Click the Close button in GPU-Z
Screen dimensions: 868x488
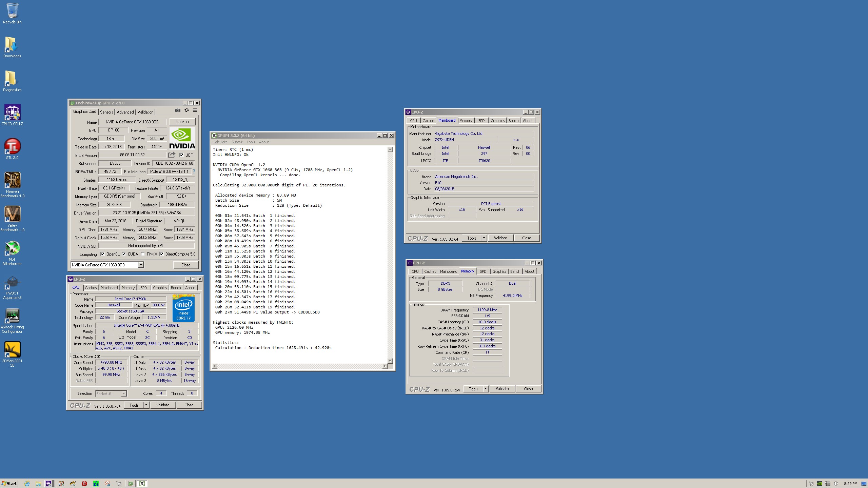click(186, 265)
